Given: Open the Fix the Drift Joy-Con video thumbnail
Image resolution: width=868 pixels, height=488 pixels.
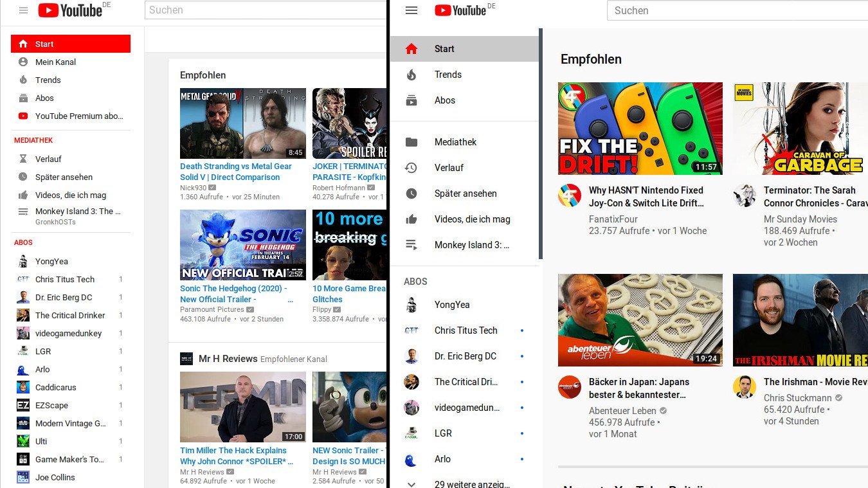Looking at the screenshot, I should tap(640, 128).
